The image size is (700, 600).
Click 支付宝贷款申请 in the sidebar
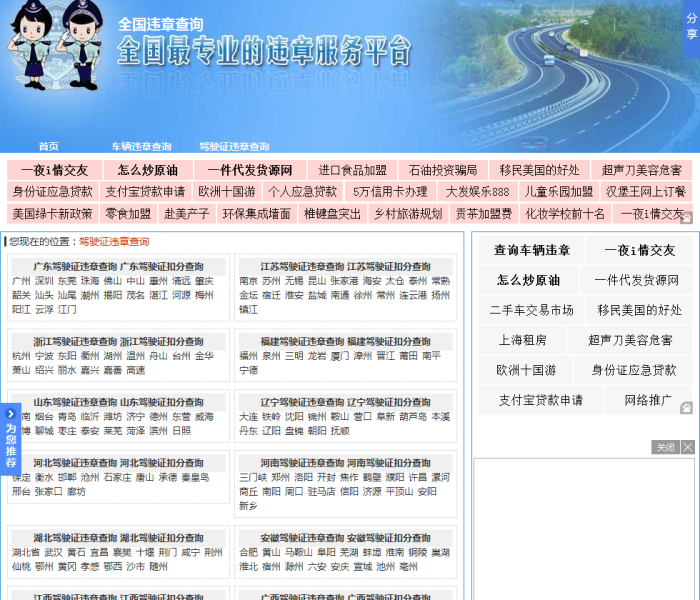541,400
